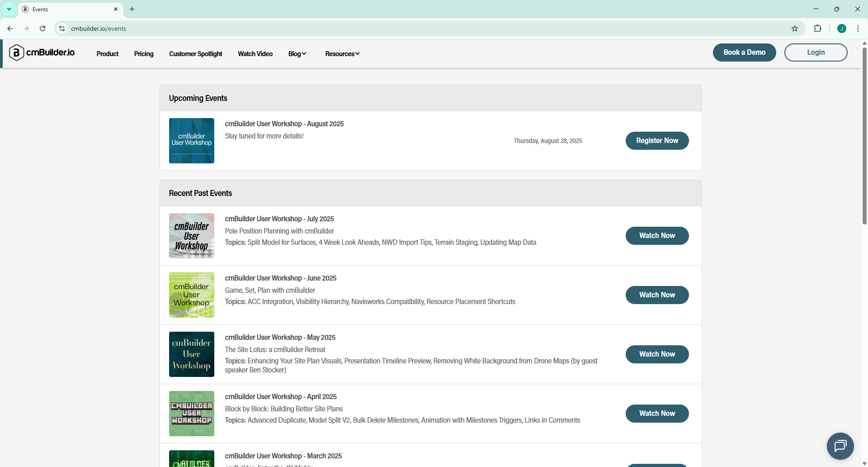
Task: Open March 2025 workshop thumbnail
Action: [192, 458]
